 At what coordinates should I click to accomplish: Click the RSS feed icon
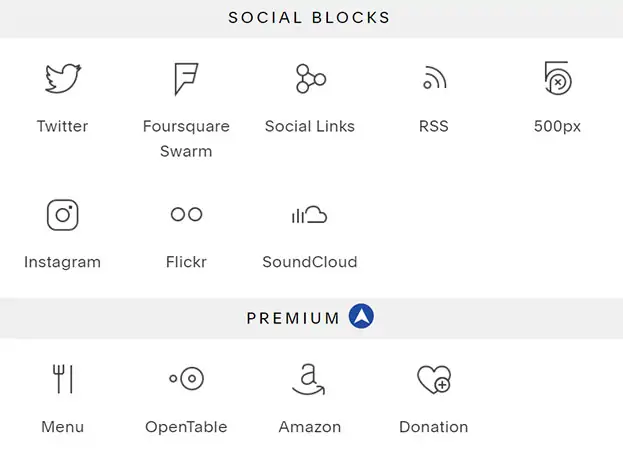[434, 77]
